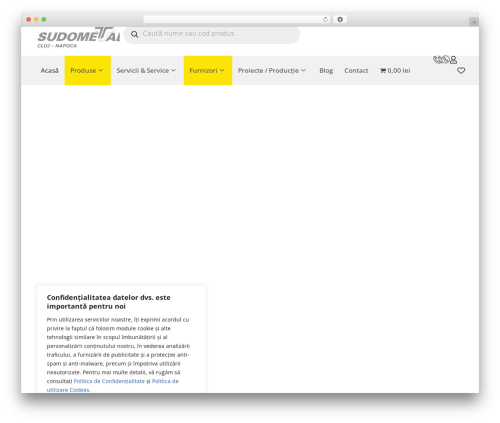The height and width of the screenshot is (423, 500).
Task: Go to the Acasă menu item
Action: point(49,71)
